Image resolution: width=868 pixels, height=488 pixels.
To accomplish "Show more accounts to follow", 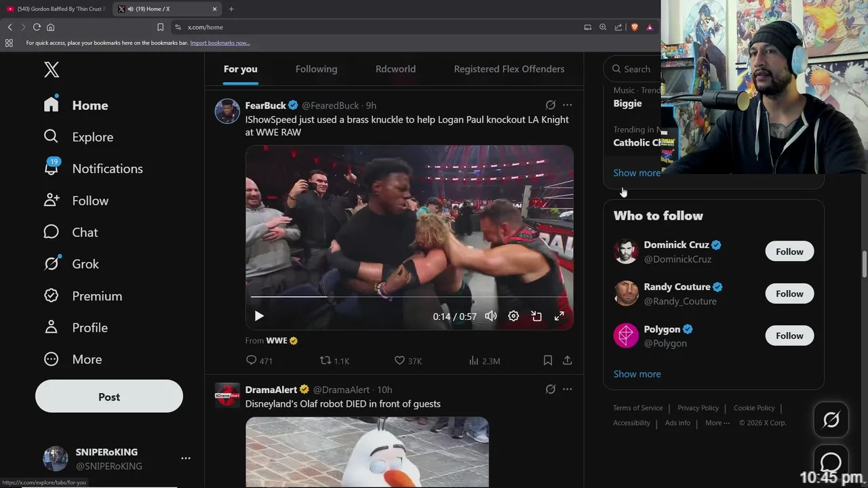I will (637, 374).
